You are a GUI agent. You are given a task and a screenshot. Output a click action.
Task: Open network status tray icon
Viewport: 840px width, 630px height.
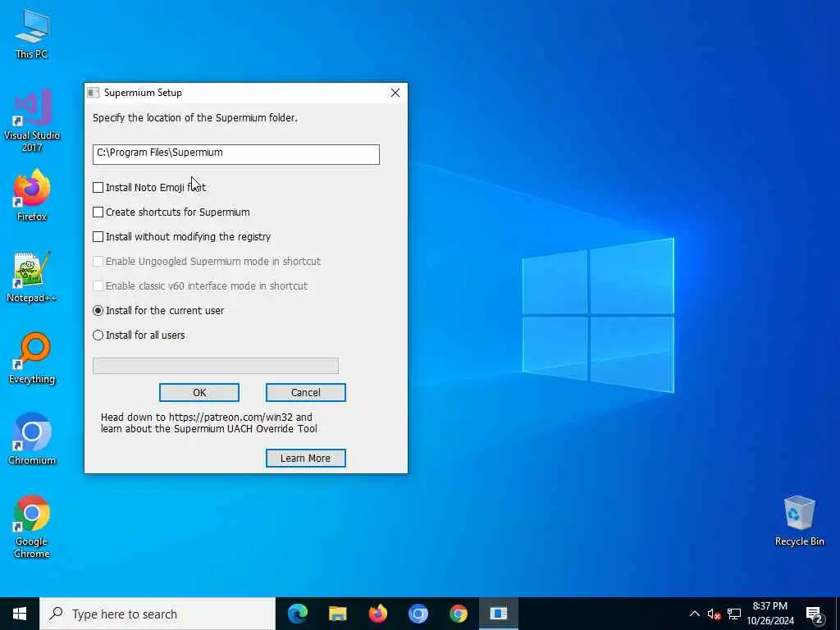[734, 614]
